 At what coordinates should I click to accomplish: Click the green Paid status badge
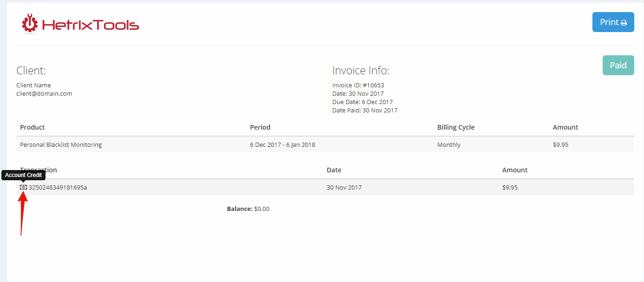point(618,66)
